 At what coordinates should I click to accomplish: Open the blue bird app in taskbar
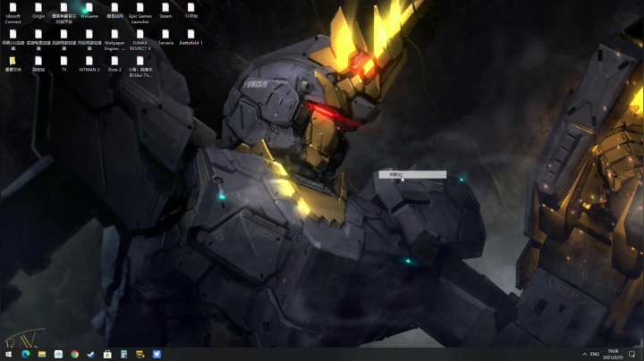(x=157, y=354)
